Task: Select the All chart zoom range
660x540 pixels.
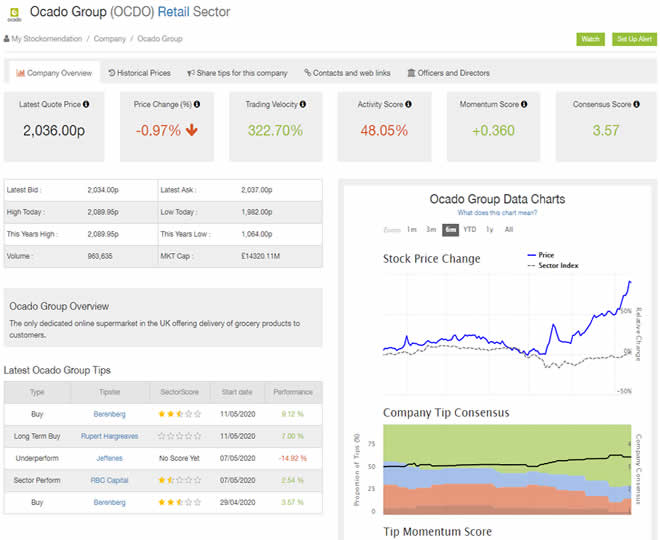Action: click(x=509, y=230)
